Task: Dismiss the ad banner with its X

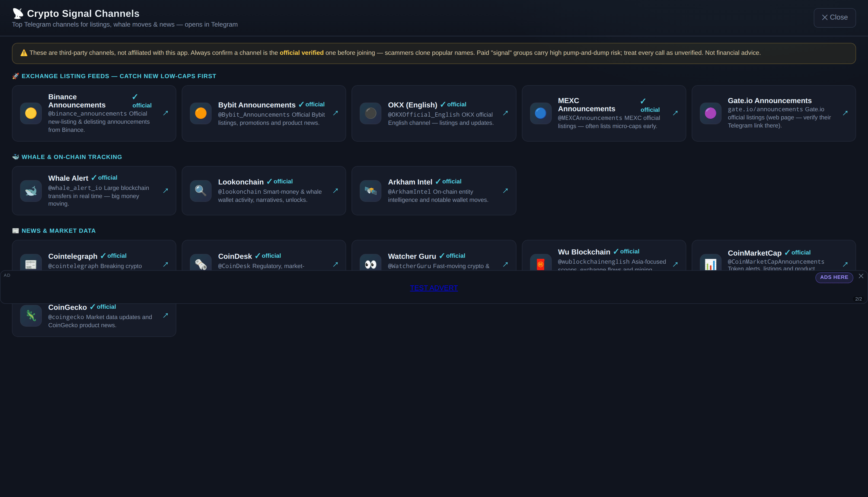Action: [861, 276]
